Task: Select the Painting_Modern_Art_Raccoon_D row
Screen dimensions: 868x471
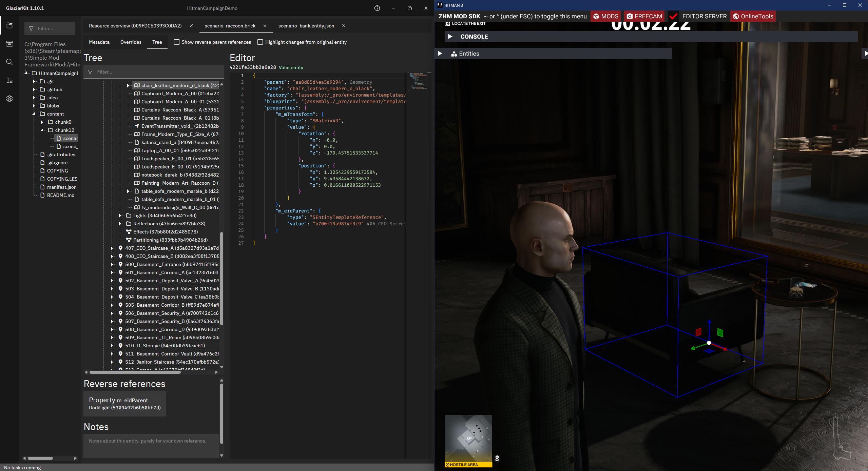Action: pos(176,183)
